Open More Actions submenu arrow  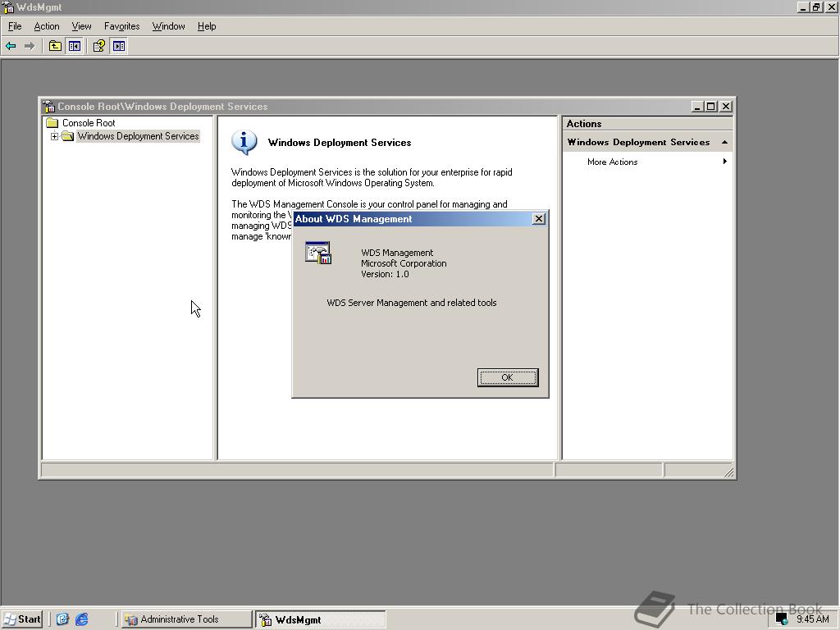click(x=725, y=162)
